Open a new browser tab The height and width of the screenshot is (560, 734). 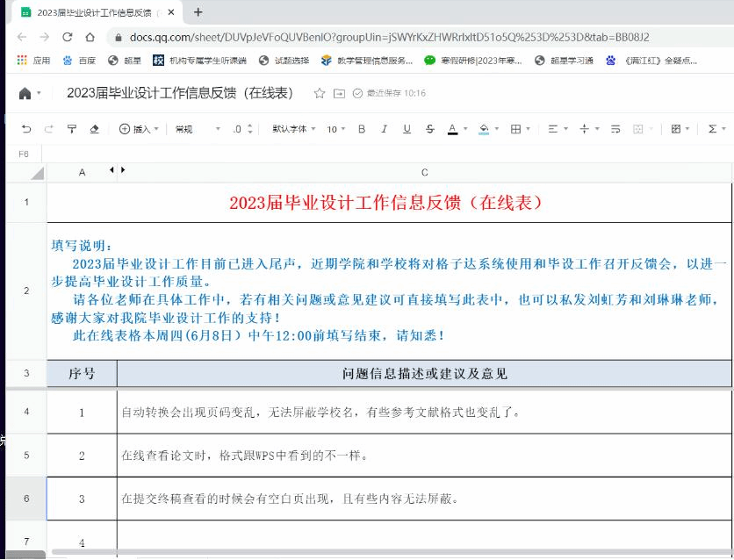tap(198, 12)
